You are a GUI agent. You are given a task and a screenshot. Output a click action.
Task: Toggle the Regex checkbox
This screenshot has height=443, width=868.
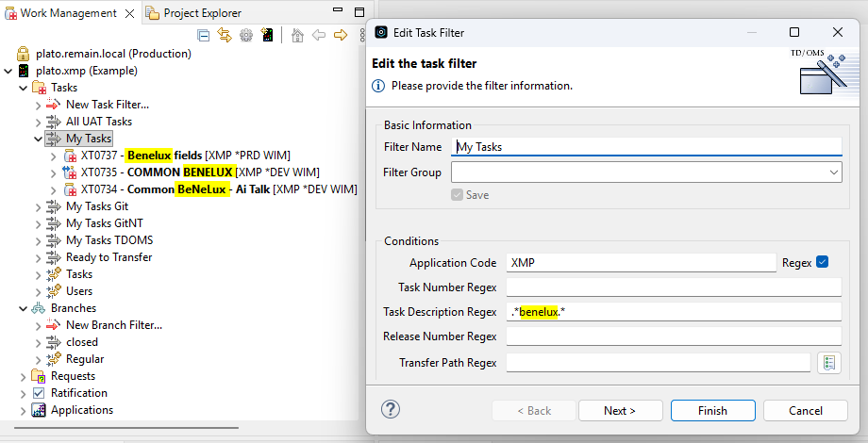pyautogui.click(x=822, y=262)
